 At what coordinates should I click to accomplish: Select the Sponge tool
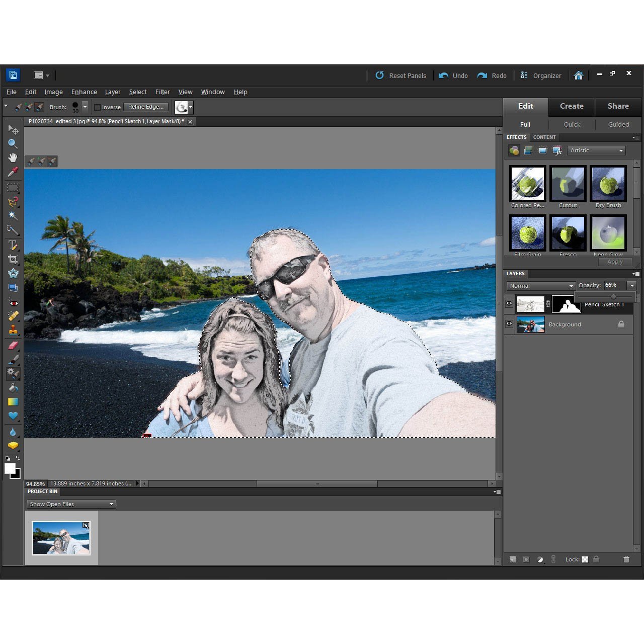13,446
